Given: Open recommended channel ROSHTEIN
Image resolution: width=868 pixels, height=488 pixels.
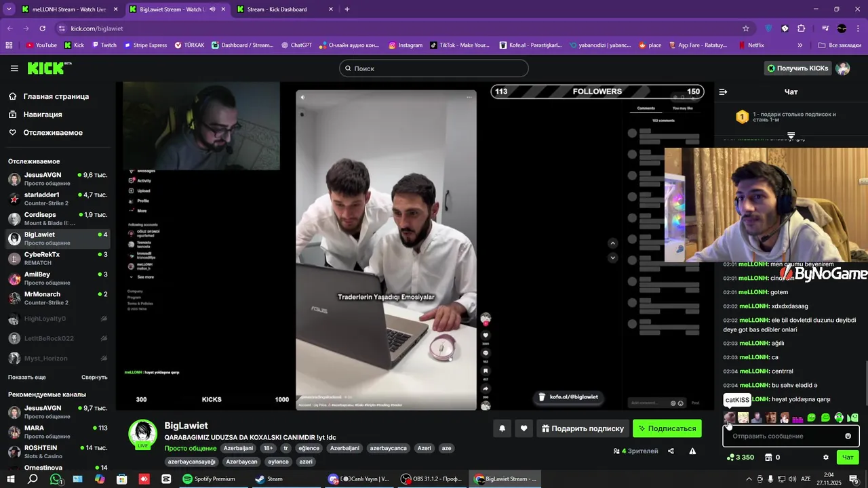Looking at the screenshot, I should (x=58, y=451).
